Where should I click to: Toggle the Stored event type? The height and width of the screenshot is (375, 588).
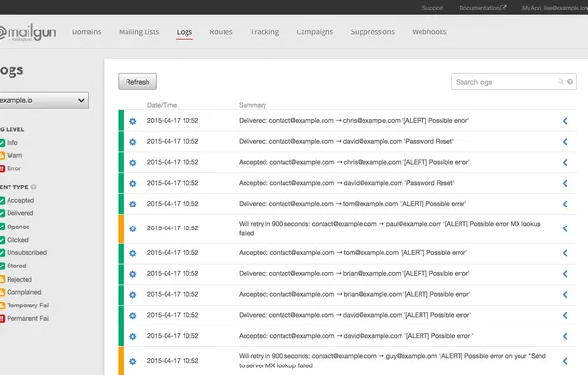(x=2, y=266)
